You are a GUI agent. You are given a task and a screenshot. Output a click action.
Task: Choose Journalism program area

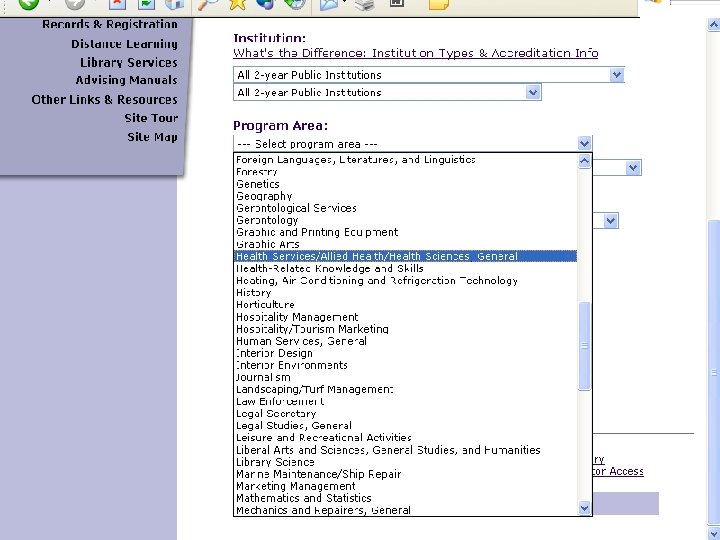pyautogui.click(x=405, y=377)
